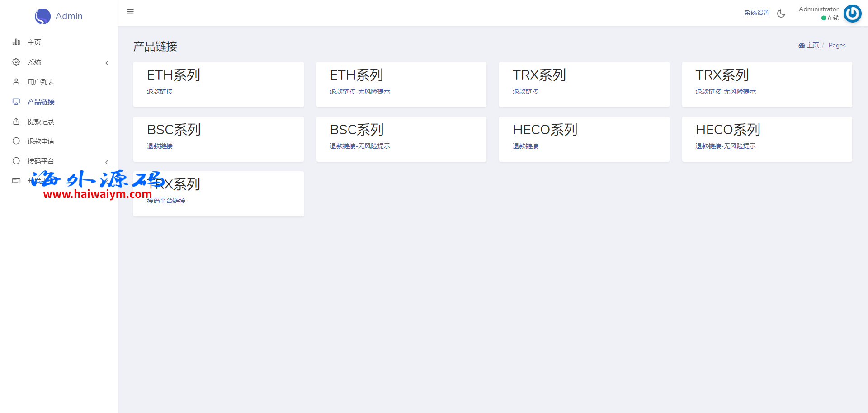The image size is (868, 413).
Task: Click the 用户列表 person icon
Action: click(16, 82)
